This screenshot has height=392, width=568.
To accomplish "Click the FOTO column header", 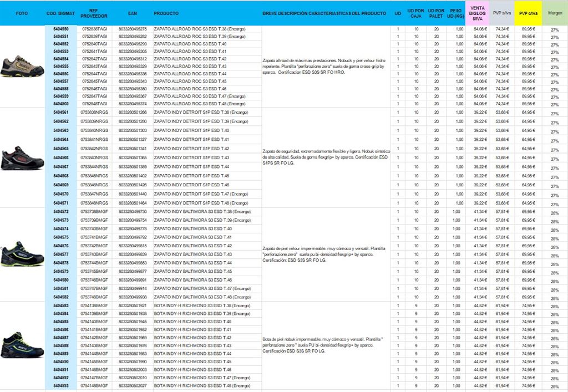I will coord(22,13).
